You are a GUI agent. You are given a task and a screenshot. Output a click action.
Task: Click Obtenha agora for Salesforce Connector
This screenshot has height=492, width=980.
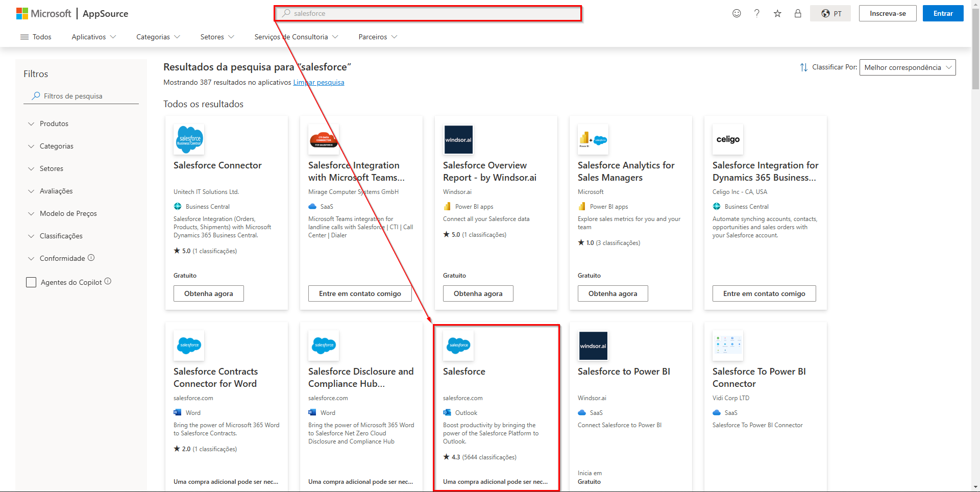pos(209,293)
